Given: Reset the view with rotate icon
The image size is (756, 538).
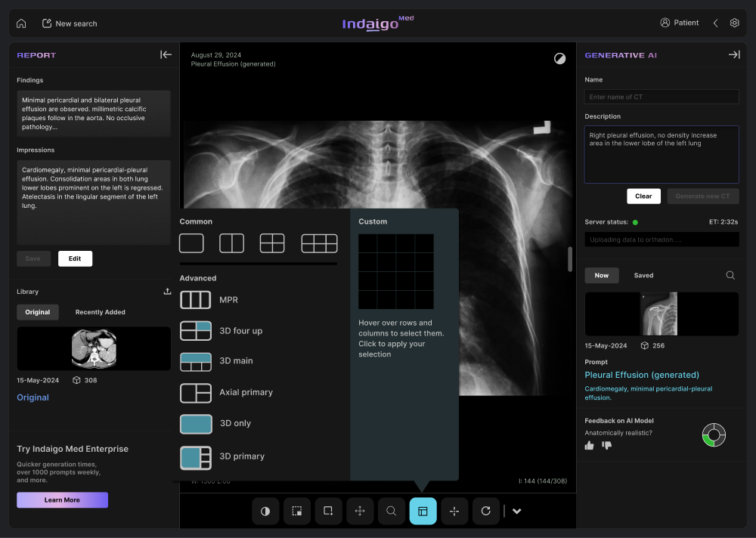Looking at the screenshot, I should tap(486, 511).
